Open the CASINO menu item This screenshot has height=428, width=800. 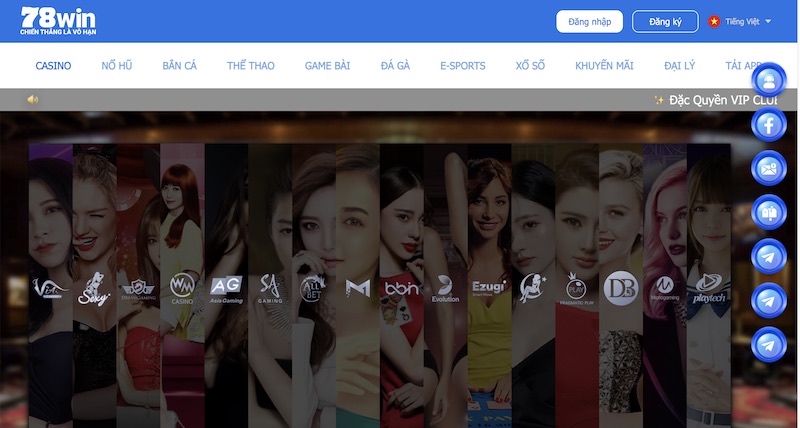tap(54, 66)
